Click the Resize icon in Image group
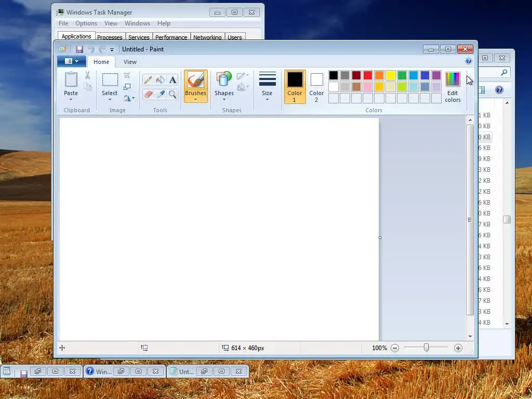Viewport: 532px width, 399px height. click(127, 87)
